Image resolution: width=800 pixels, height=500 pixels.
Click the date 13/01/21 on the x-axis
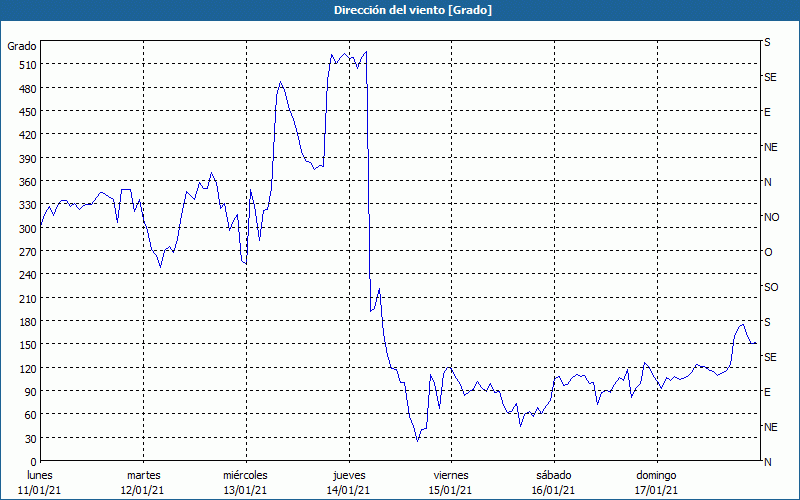pos(245,490)
